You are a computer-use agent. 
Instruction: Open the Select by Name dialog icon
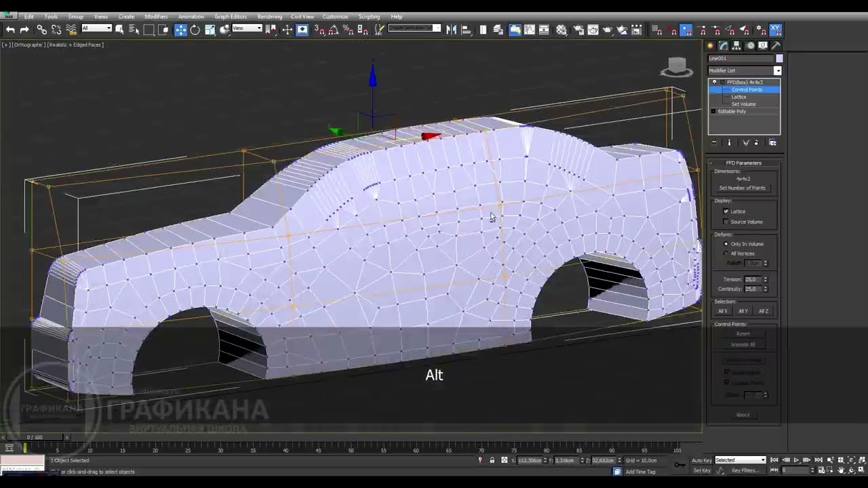tap(134, 29)
